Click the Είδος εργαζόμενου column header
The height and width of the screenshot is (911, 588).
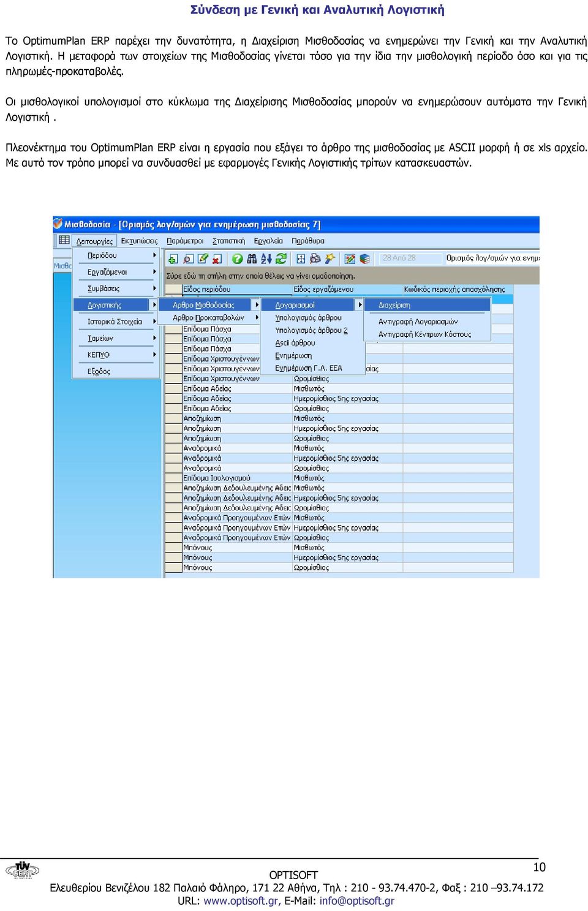[347, 289]
